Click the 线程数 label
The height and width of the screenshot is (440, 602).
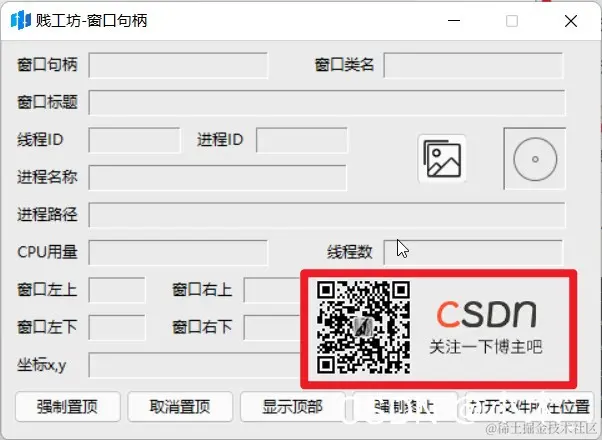(350, 252)
